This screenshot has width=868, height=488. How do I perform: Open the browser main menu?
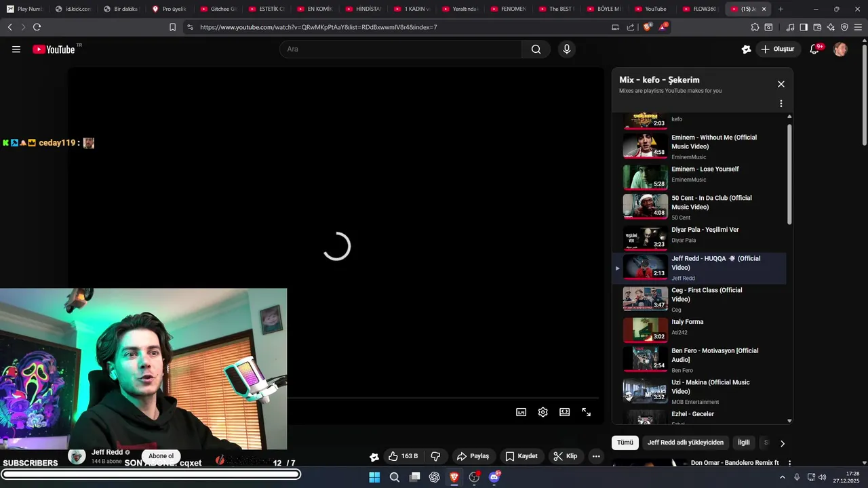click(858, 27)
